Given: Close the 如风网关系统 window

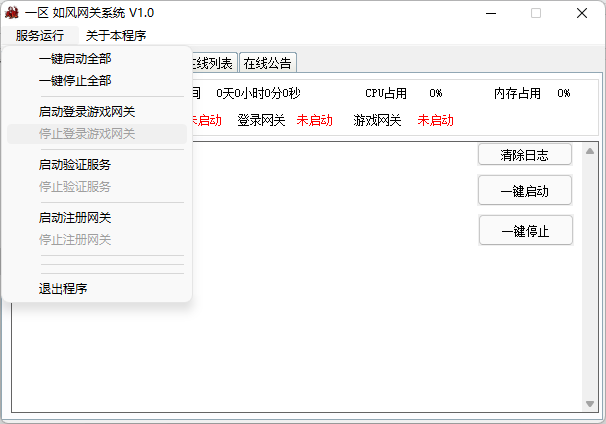Looking at the screenshot, I should [x=582, y=13].
